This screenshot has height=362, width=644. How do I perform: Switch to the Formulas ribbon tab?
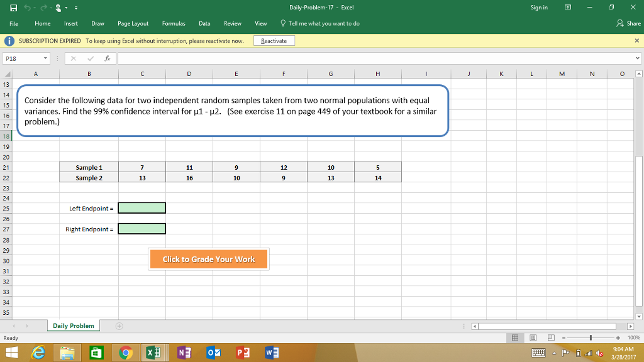(x=174, y=23)
